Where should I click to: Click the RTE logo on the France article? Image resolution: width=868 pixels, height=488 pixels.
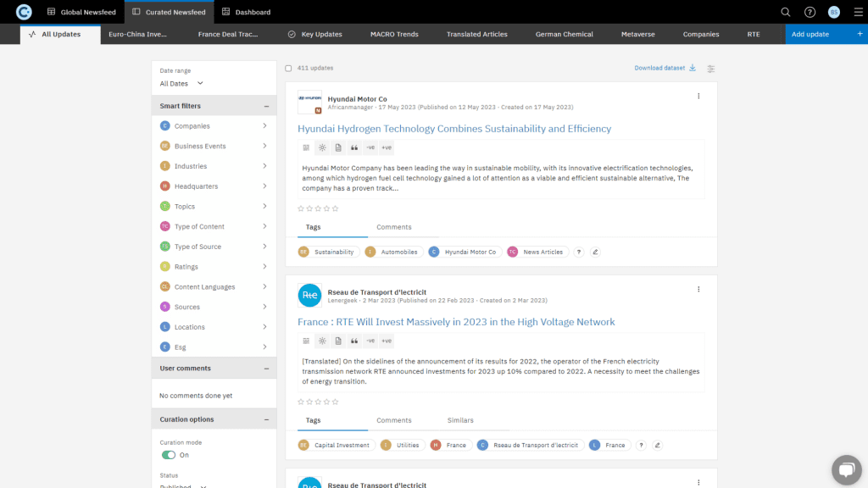[x=309, y=296]
